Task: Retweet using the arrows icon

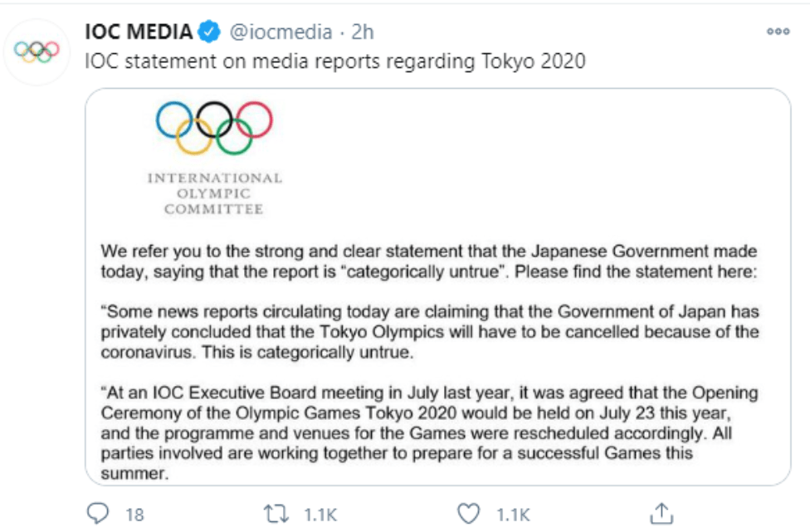Action: coord(276,513)
